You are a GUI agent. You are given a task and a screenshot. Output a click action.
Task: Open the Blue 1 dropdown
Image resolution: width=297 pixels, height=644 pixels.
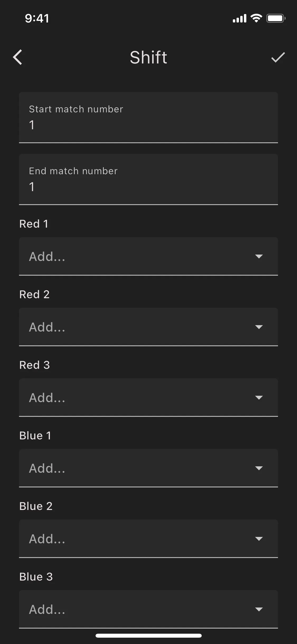click(148, 468)
